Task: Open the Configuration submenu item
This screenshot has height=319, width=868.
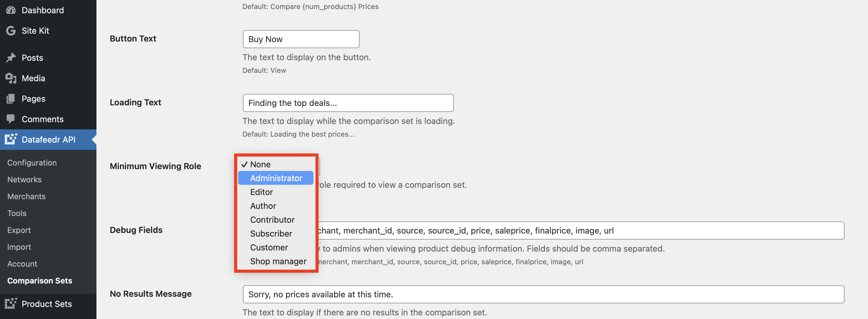Action: [x=32, y=163]
